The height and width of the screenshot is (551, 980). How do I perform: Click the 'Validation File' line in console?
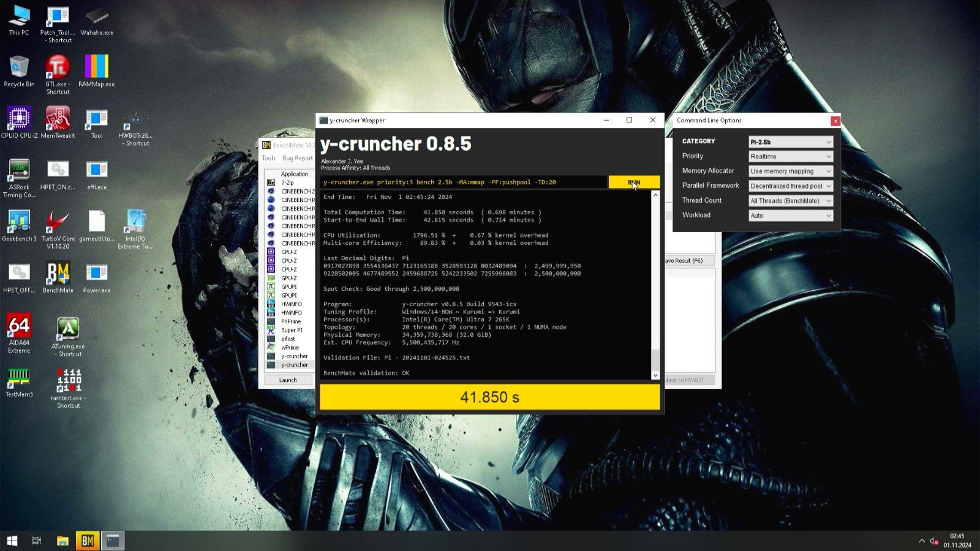coord(396,358)
